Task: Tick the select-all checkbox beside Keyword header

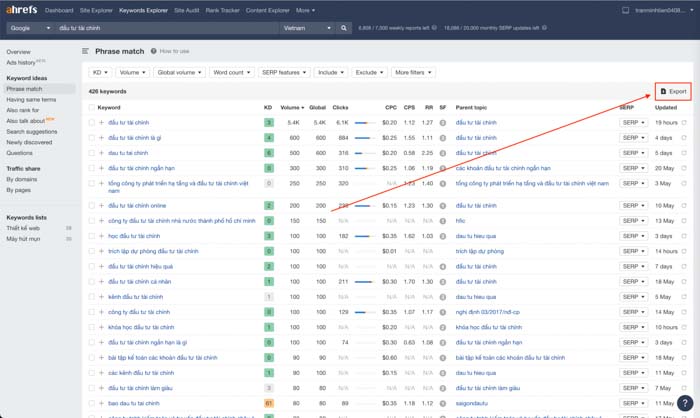Action: (92, 107)
